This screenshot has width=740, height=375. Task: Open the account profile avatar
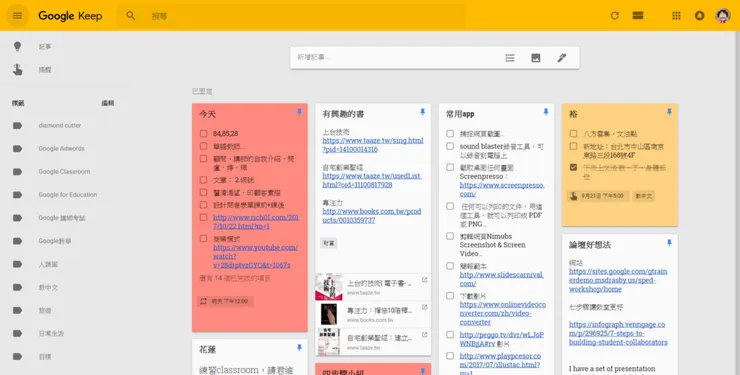click(x=723, y=16)
